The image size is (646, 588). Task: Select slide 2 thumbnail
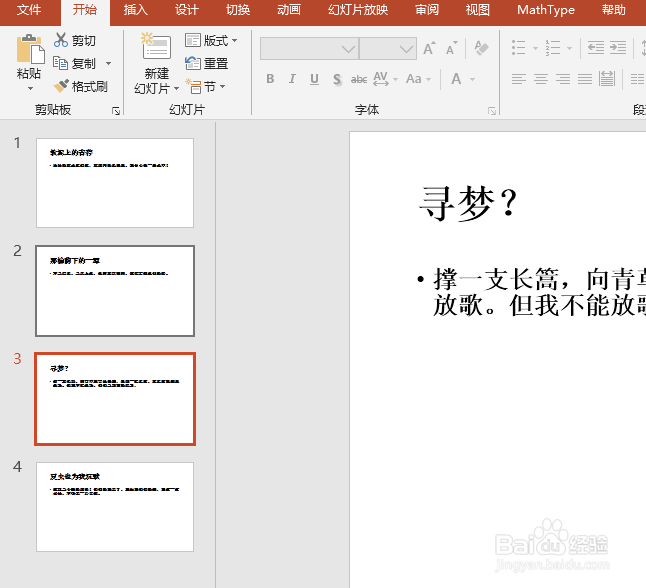(115, 291)
